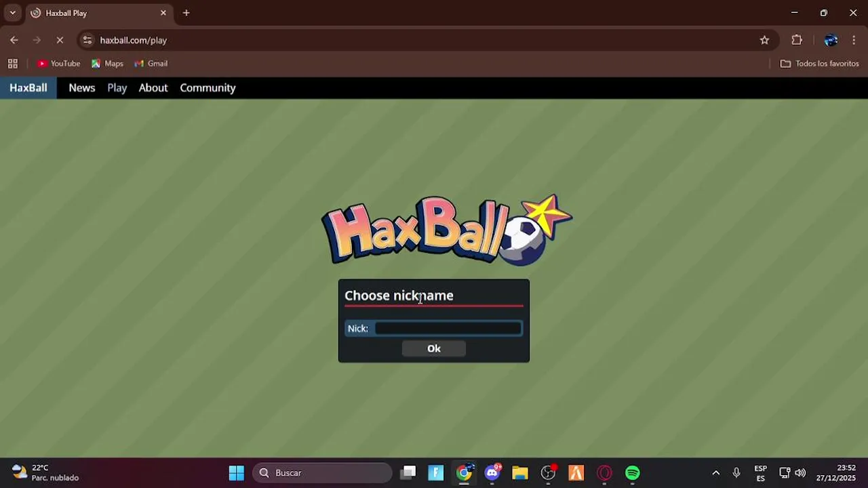Go back to the previous page
The height and width of the screenshot is (488, 868).
coord(14,40)
